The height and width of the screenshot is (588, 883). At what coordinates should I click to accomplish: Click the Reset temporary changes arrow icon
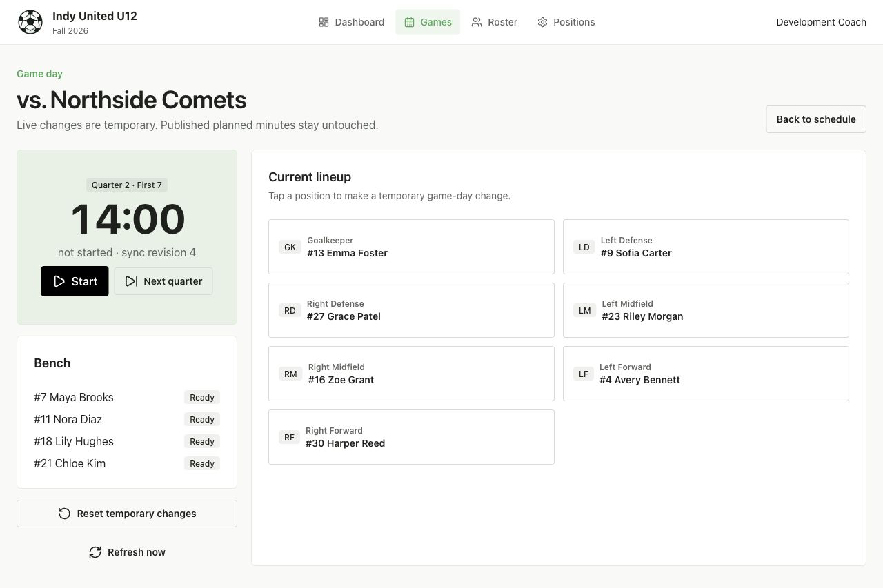tap(64, 514)
